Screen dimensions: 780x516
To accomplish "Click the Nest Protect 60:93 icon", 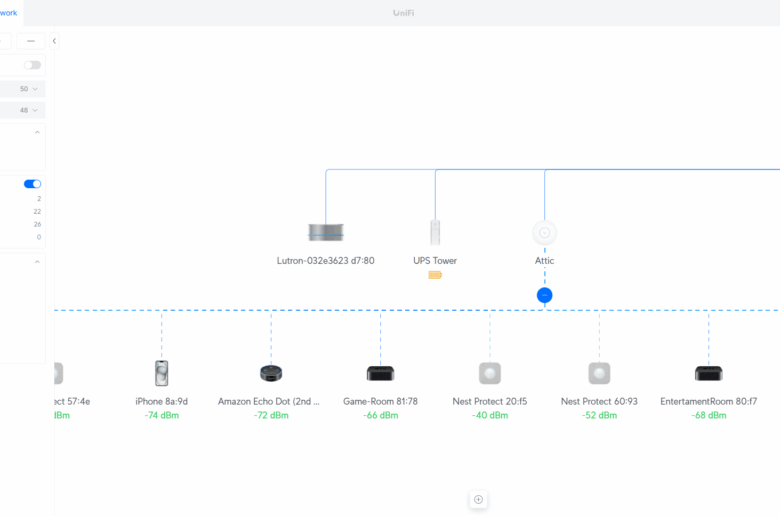I will tap(599, 373).
